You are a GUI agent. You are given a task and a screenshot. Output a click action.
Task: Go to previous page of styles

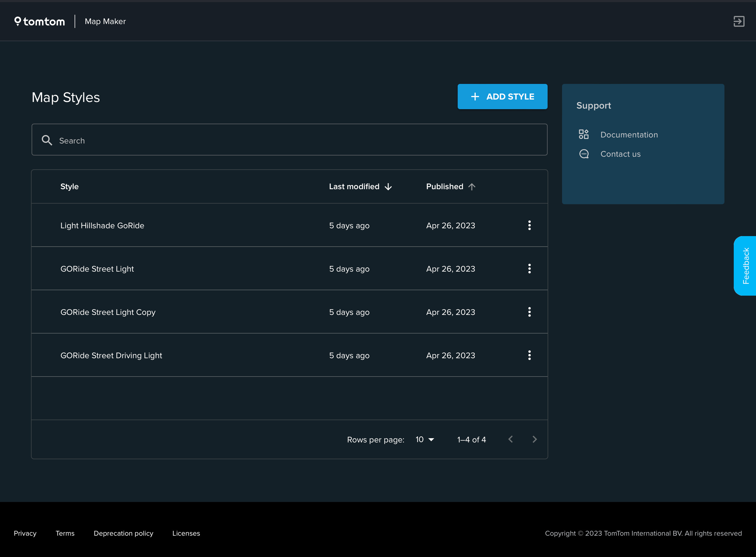pos(510,439)
